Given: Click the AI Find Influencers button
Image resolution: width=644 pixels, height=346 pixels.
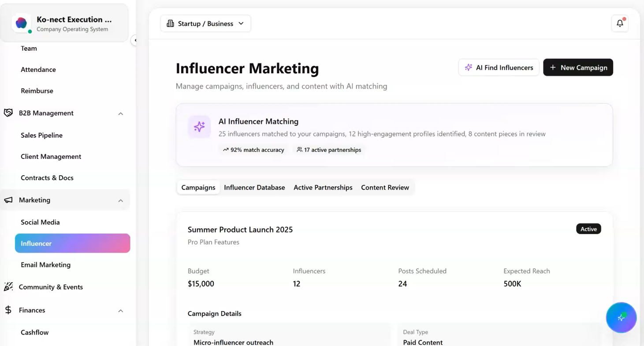Looking at the screenshot, I should point(499,68).
